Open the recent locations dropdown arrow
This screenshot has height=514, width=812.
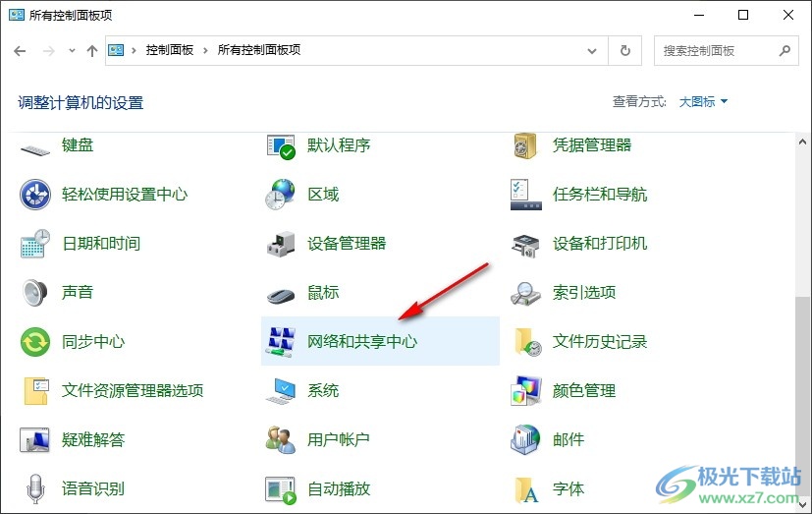pyautogui.click(x=72, y=51)
